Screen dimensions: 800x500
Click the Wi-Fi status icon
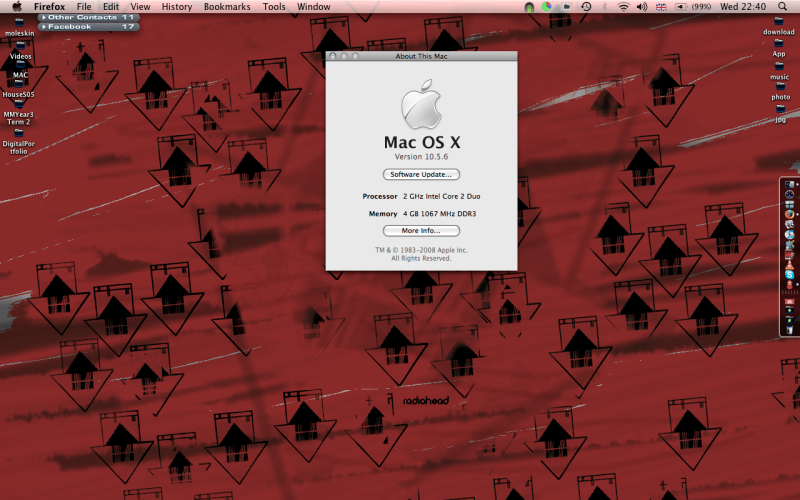coord(623,7)
